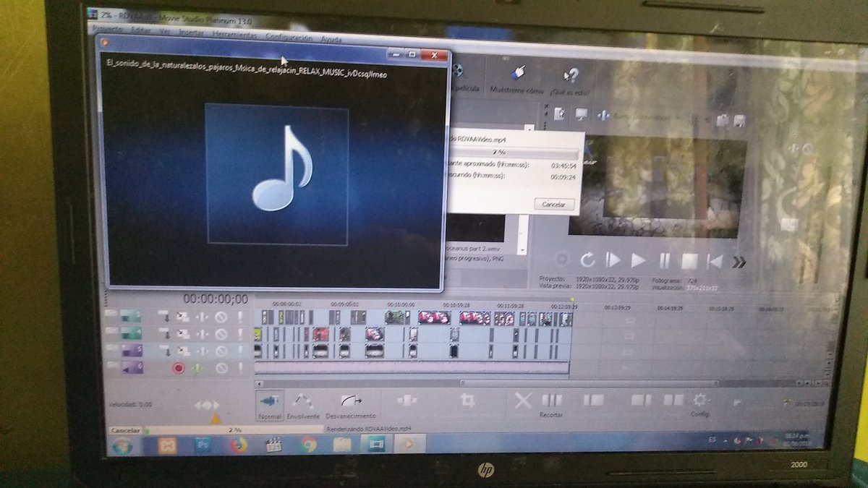868x488 pixels.
Task: Arm the audio track for recording
Action: click(179, 368)
